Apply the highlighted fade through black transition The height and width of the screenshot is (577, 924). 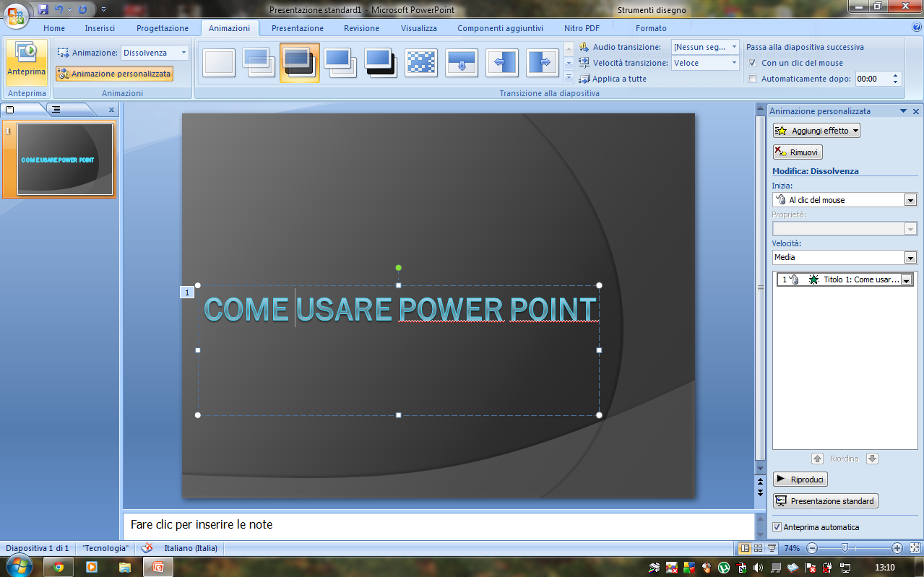click(x=300, y=63)
